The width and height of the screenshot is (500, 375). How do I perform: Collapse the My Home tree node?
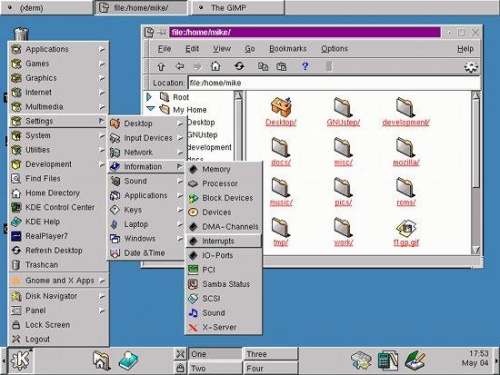(151, 109)
